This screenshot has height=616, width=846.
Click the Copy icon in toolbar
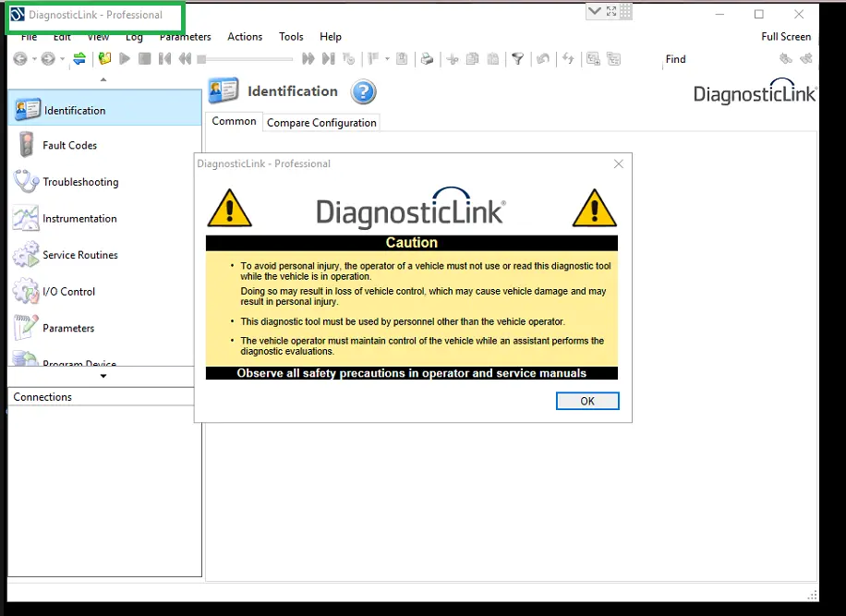(x=473, y=58)
